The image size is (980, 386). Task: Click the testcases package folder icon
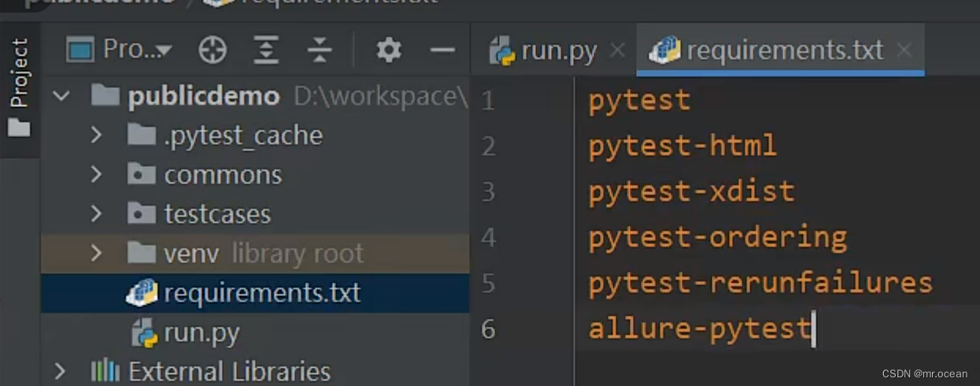(141, 213)
